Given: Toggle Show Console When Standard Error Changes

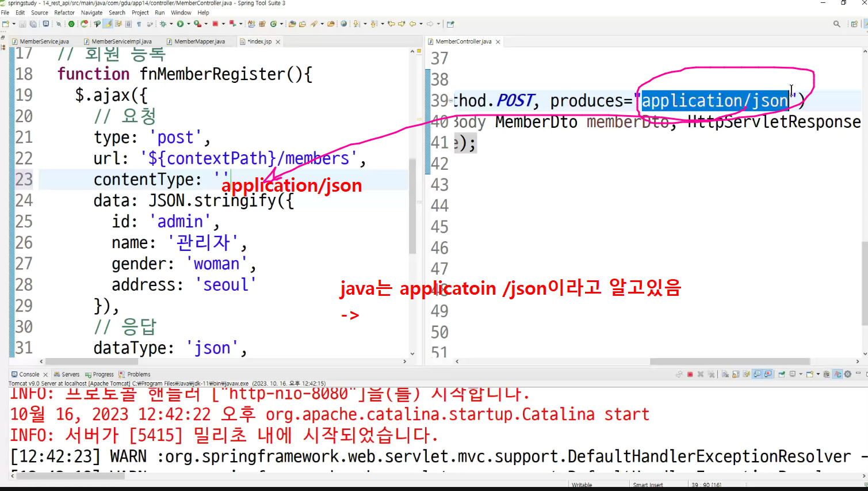Looking at the screenshot, I should point(768,374).
